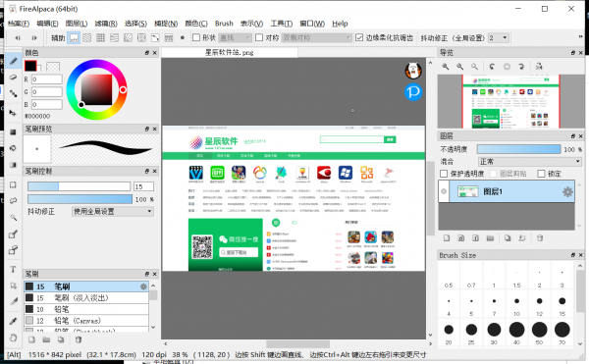Viewport: 589px width, 364px height.
Task: Hide 图层1 with its visibility toggle
Action: (x=444, y=191)
